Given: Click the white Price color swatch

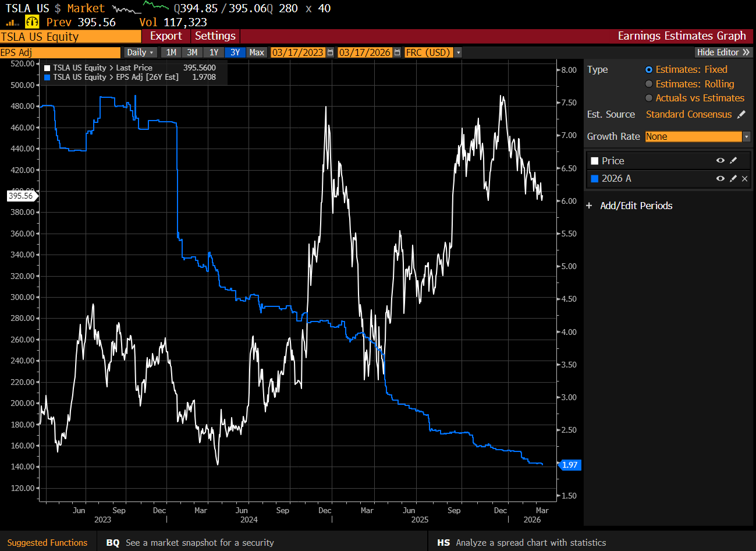Looking at the screenshot, I should tap(594, 161).
